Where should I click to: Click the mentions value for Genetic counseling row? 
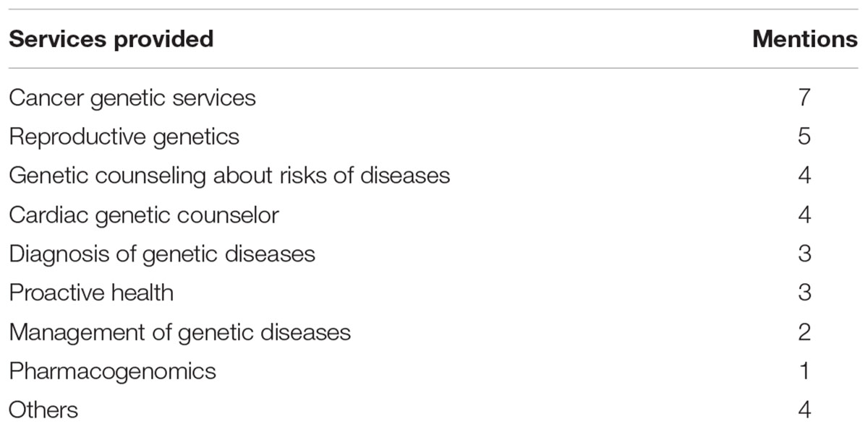coord(804,176)
